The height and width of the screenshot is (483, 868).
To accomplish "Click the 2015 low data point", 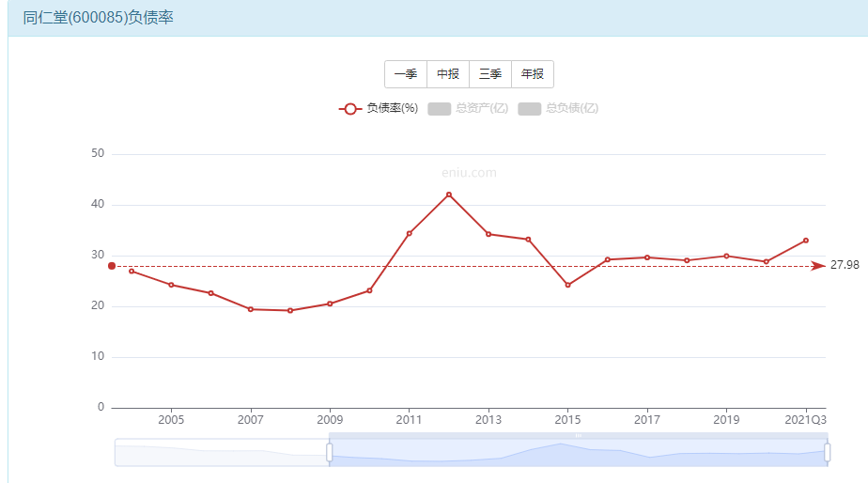I will click(x=568, y=285).
